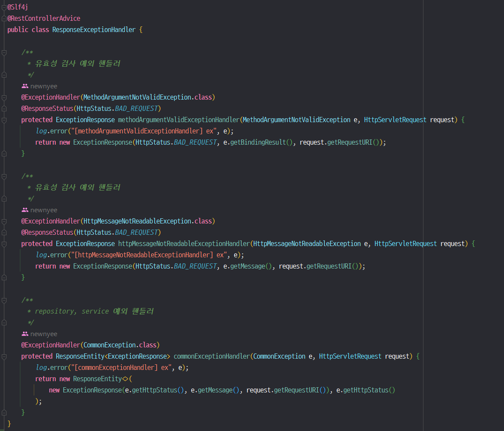Click the methodArgumentValidExceptionHandler method name

click(x=179, y=120)
